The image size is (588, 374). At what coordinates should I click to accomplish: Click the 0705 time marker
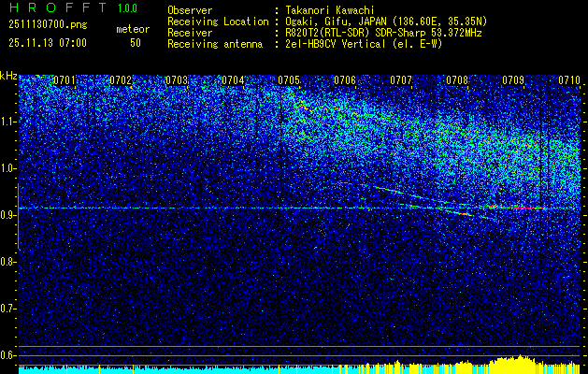pyautogui.click(x=289, y=80)
